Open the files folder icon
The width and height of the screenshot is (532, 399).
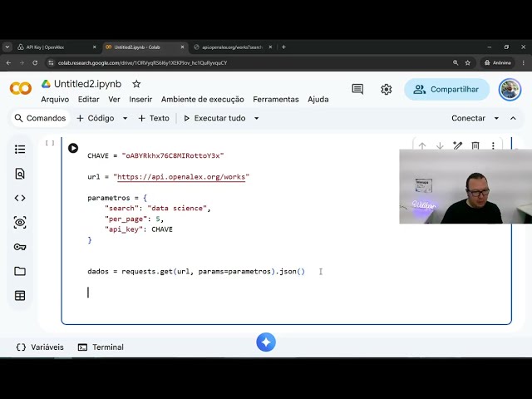tap(20, 271)
